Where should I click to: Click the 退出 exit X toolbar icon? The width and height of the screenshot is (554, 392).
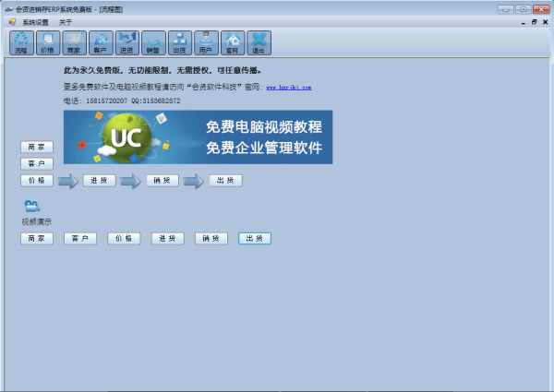tap(259, 42)
